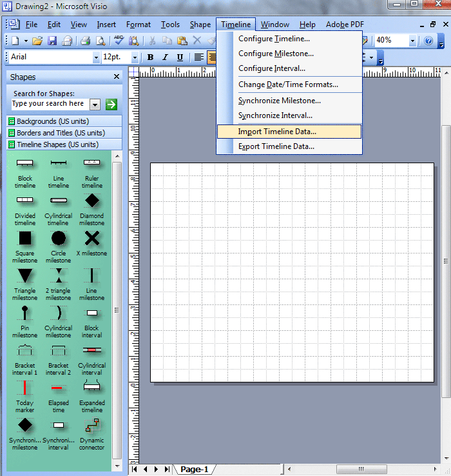This screenshot has width=451, height=476.
Task: Choose Synchronize Milestone menu entry
Action: click(x=289, y=101)
